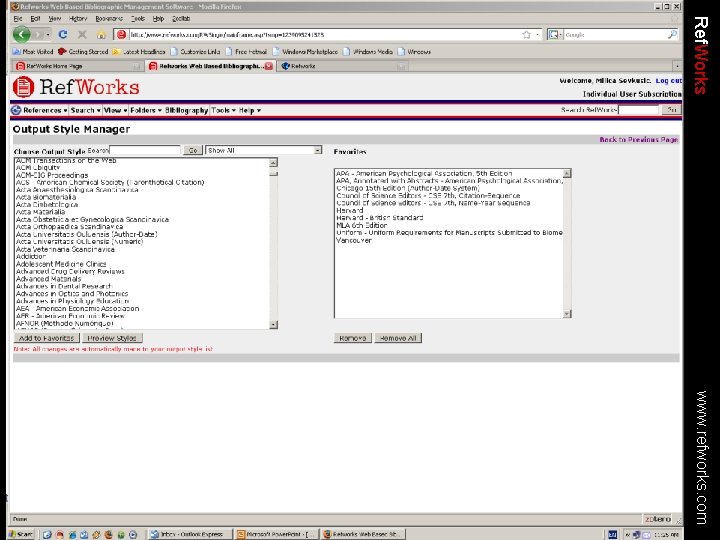Open the Firefox Tools menu
Screen dimensions: 720x540
point(138,19)
